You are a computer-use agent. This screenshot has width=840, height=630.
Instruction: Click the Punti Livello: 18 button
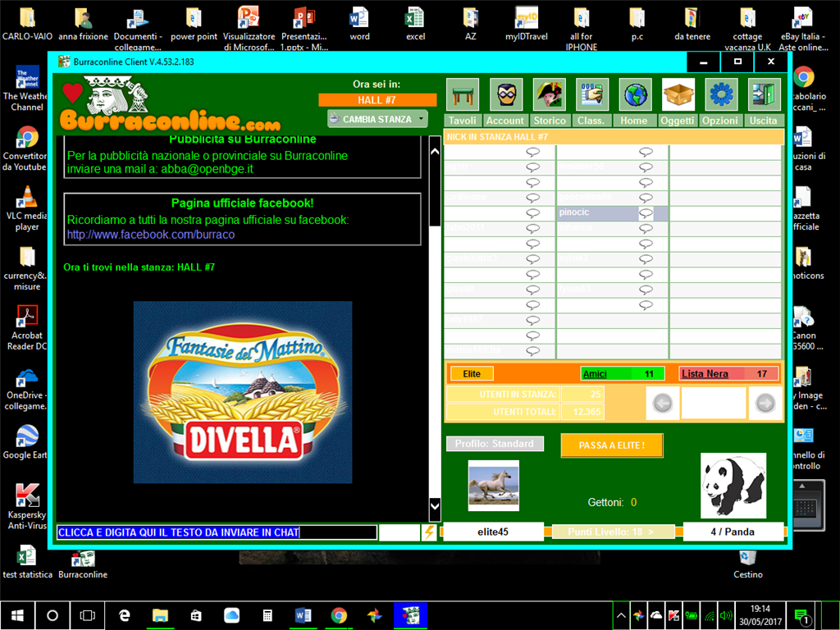pyautogui.click(x=614, y=532)
